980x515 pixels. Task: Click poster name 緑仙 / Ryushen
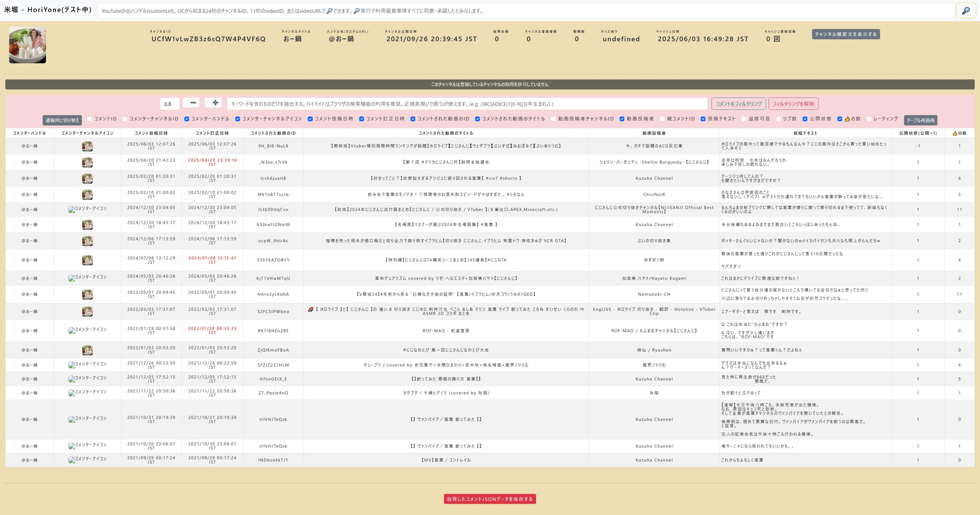(x=654, y=350)
